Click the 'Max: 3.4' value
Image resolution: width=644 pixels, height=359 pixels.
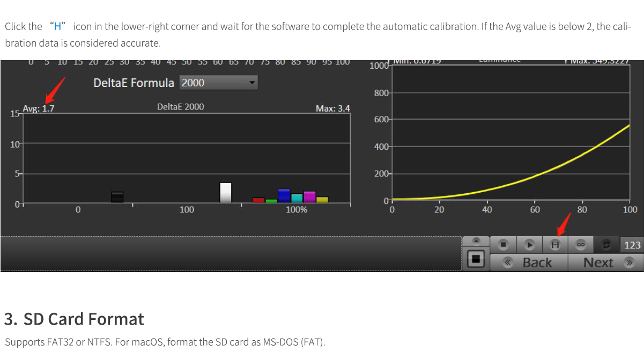pos(333,108)
